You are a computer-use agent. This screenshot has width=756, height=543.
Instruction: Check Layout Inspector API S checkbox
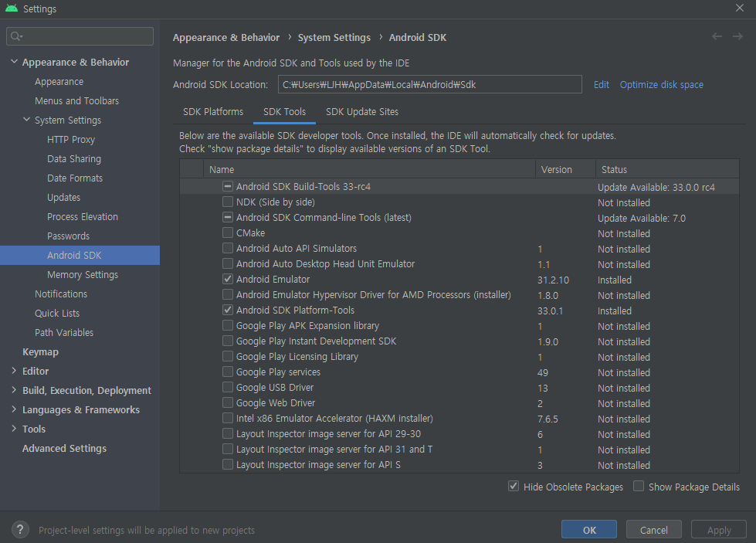(x=228, y=464)
